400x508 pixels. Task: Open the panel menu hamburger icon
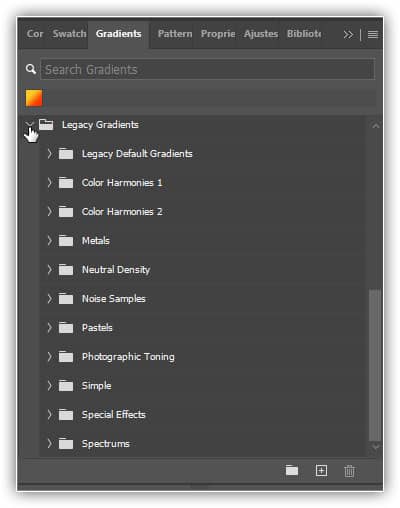pyautogui.click(x=373, y=34)
